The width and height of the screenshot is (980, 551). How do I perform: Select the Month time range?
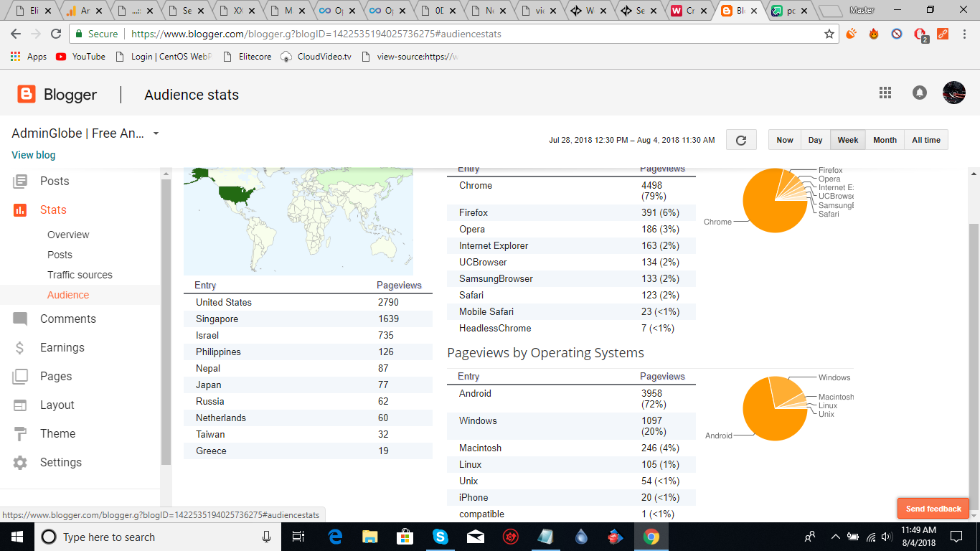tap(885, 140)
